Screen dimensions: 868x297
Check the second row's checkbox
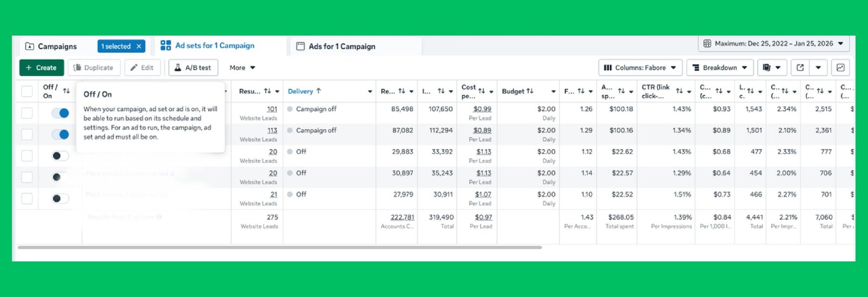click(x=27, y=135)
